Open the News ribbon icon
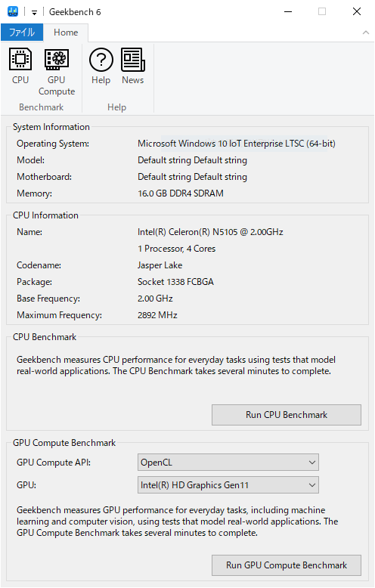 pyautogui.click(x=133, y=66)
